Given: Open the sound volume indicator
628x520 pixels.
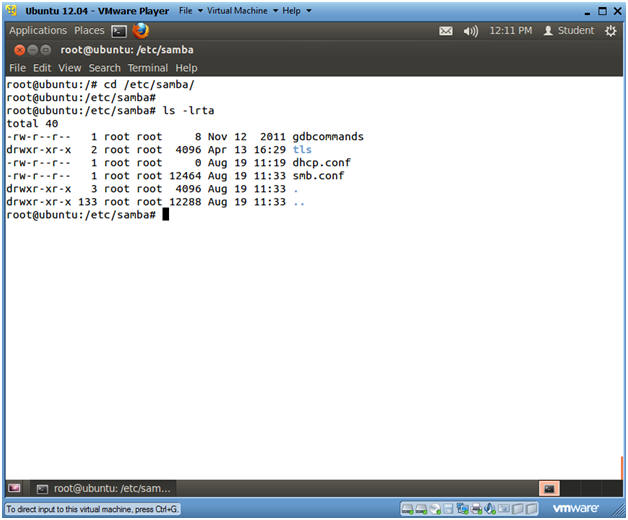Looking at the screenshot, I should [x=471, y=31].
